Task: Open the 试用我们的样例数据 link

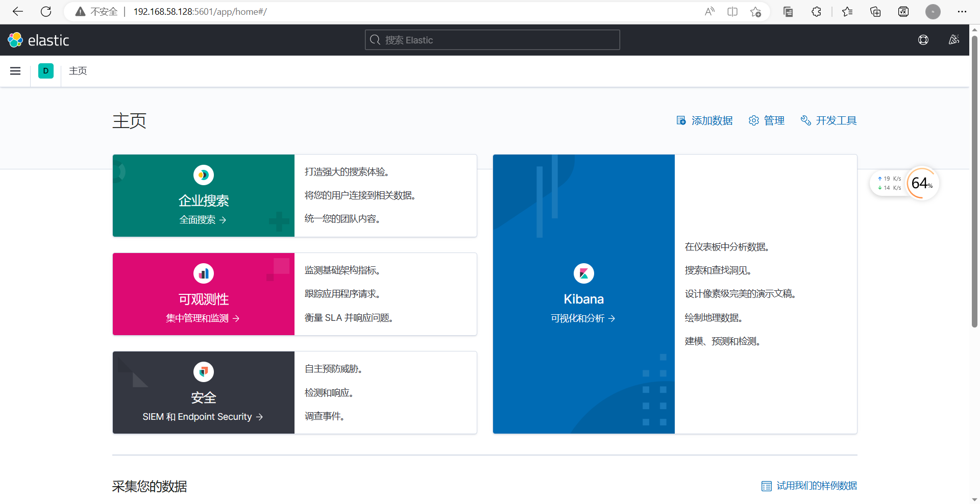Action: point(810,486)
